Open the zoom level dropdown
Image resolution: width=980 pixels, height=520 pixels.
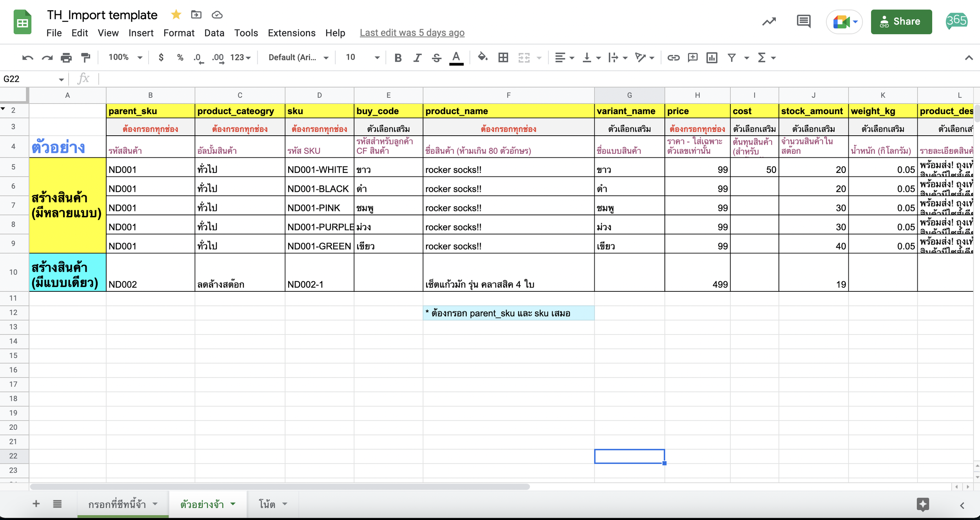pyautogui.click(x=140, y=57)
